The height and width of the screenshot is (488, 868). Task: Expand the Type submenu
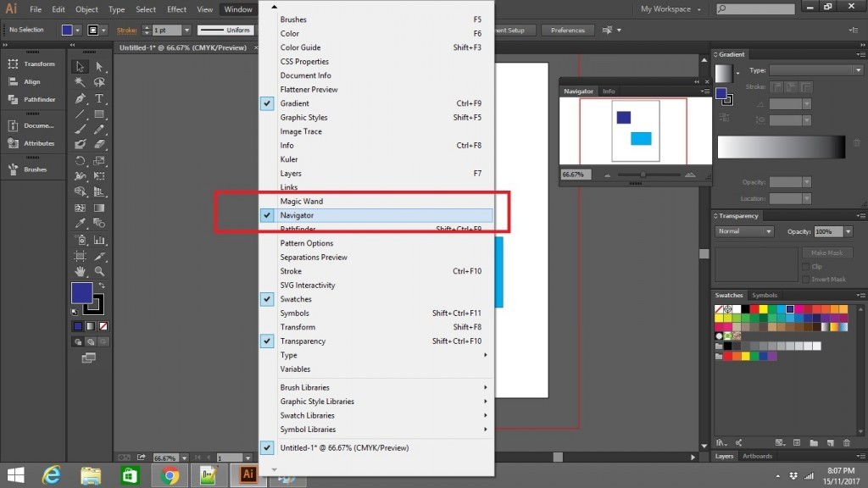[x=376, y=355]
